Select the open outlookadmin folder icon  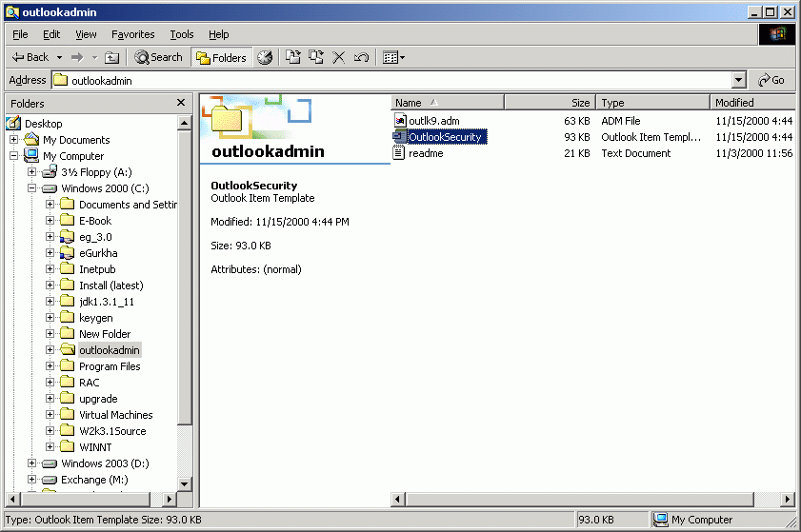[67, 349]
